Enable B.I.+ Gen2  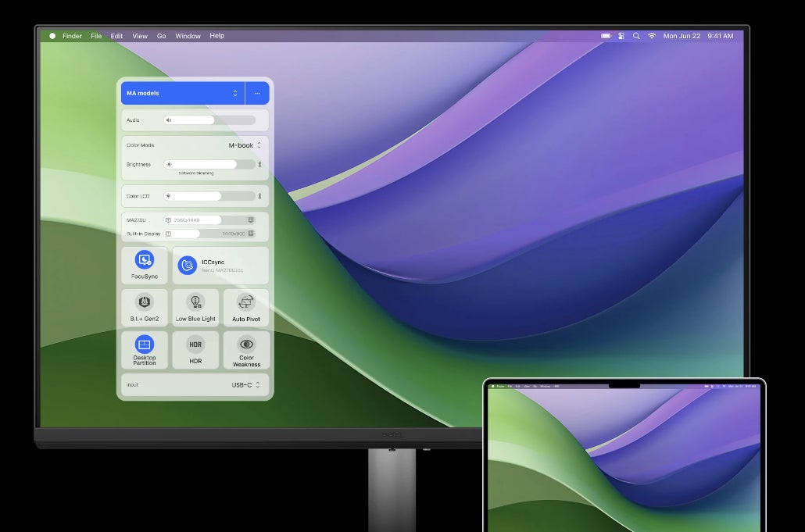pyautogui.click(x=145, y=307)
